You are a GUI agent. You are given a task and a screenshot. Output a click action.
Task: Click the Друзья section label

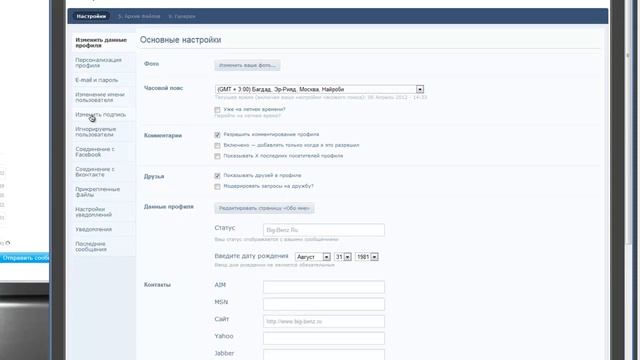[x=154, y=176]
